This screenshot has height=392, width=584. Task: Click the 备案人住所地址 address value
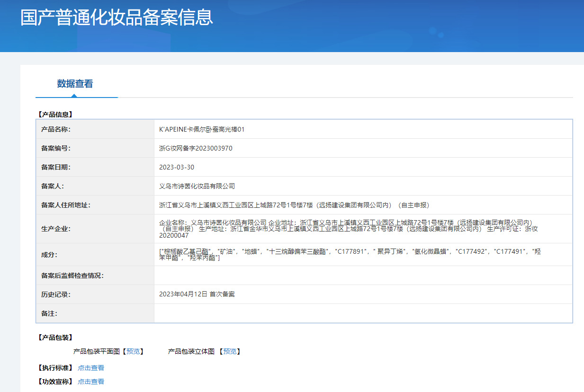pyautogui.click(x=294, y=205)
